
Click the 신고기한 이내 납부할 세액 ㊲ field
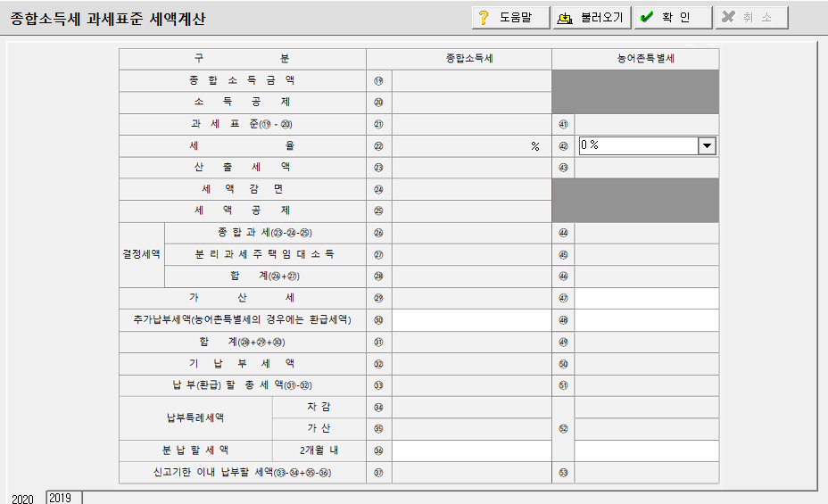point(472,473)
